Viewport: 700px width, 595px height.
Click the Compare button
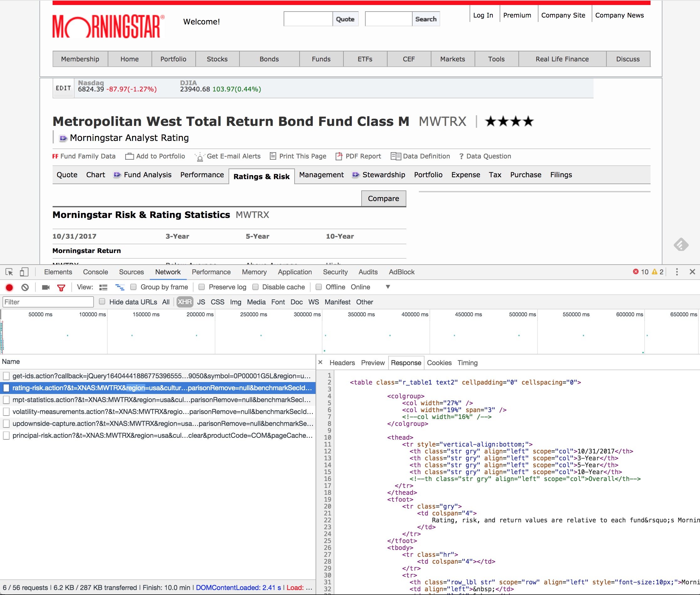tap(383, 199)
